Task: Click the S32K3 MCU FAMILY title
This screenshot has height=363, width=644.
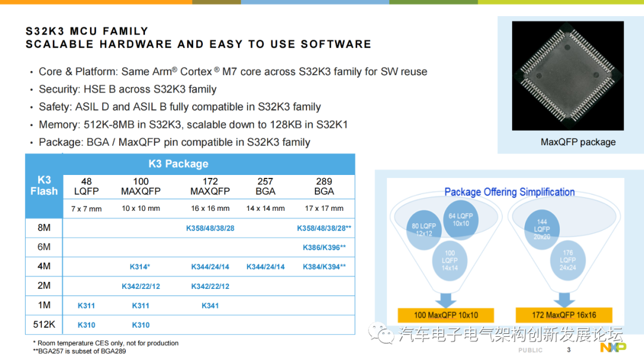Action: [x=87, y=31]
